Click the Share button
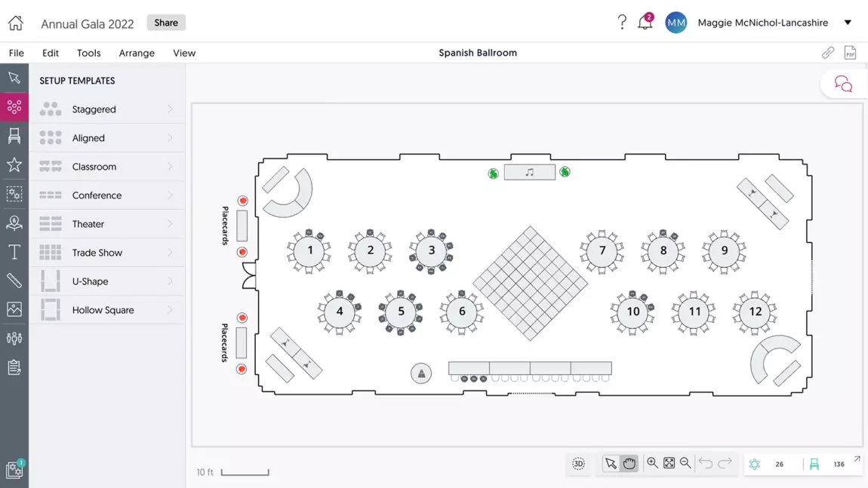The height and width of the screenshot is (488, 868). pos(165,23)
